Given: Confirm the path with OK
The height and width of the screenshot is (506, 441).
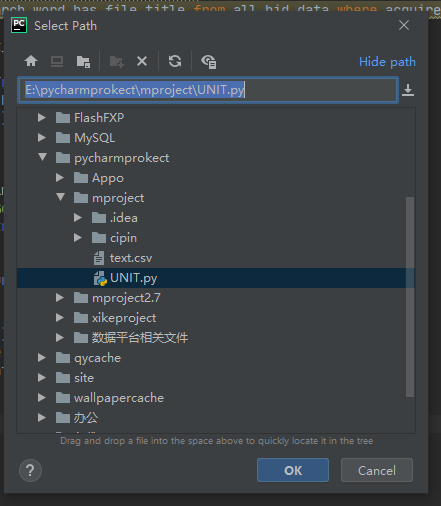Looking at the screenshot, I should point(293,470).
